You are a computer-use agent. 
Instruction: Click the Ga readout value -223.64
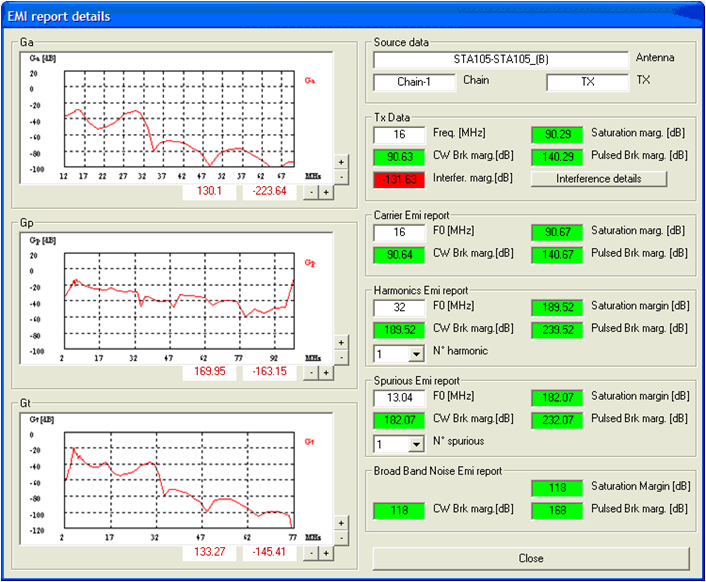(269, 191)
